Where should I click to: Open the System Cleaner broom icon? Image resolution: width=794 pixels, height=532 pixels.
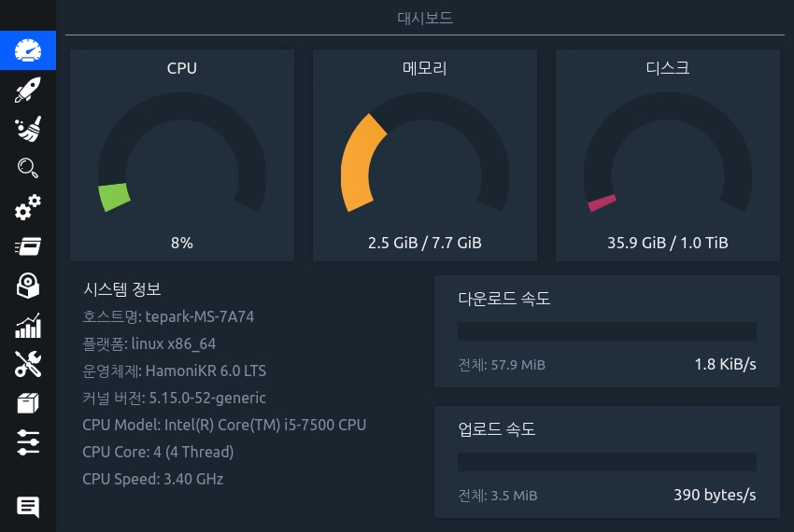[x=28, y=129]
